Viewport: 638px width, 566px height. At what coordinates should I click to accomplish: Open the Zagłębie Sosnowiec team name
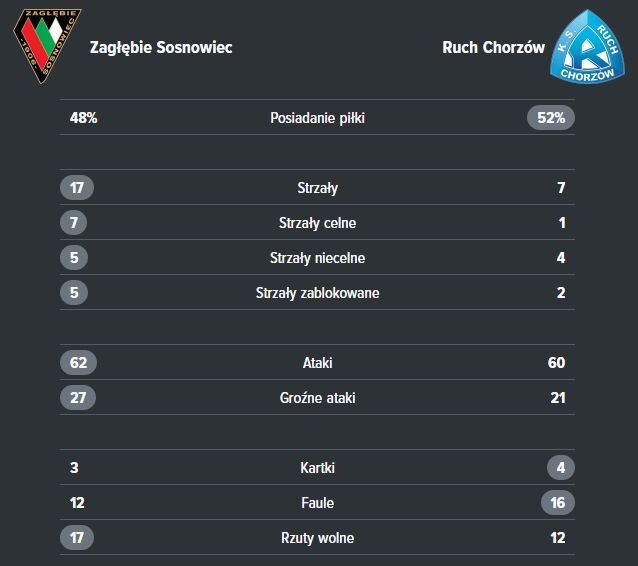coord(161,47)
